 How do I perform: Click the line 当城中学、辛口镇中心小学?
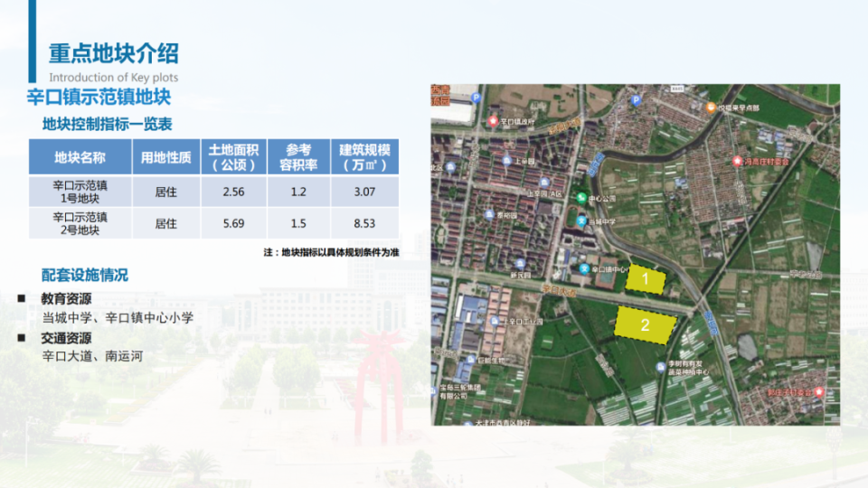(118, 317)
